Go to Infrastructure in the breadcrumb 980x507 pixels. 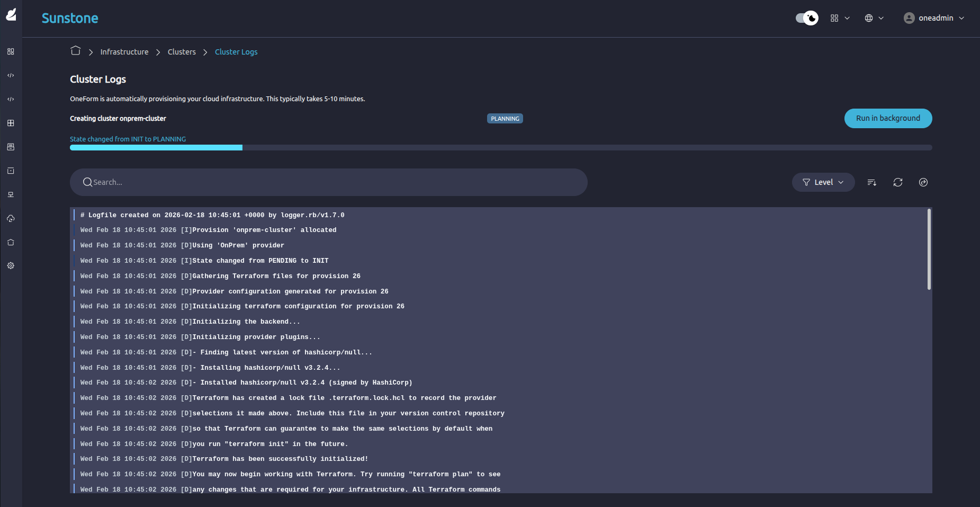coord(124,52)
